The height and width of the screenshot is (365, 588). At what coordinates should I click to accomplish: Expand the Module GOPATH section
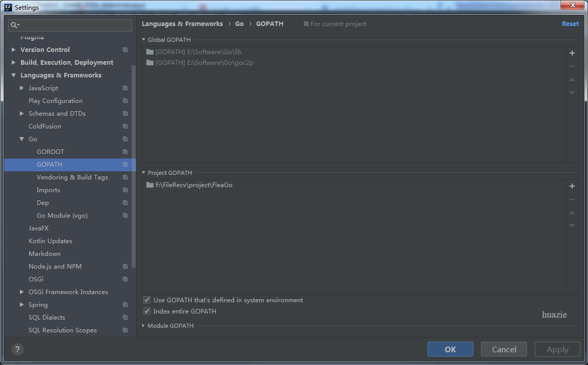tap(144, 326)
